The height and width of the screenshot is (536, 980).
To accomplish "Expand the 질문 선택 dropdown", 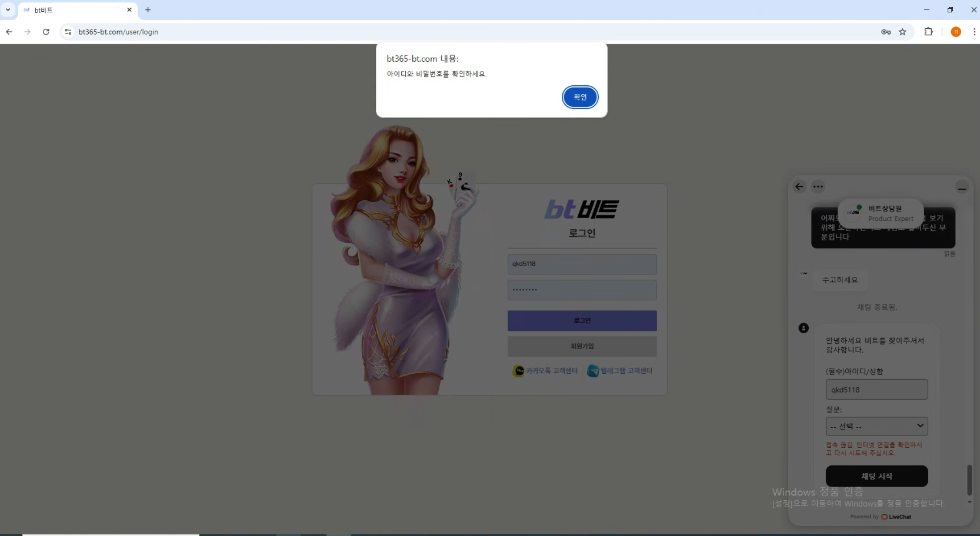I will point(876,426).
